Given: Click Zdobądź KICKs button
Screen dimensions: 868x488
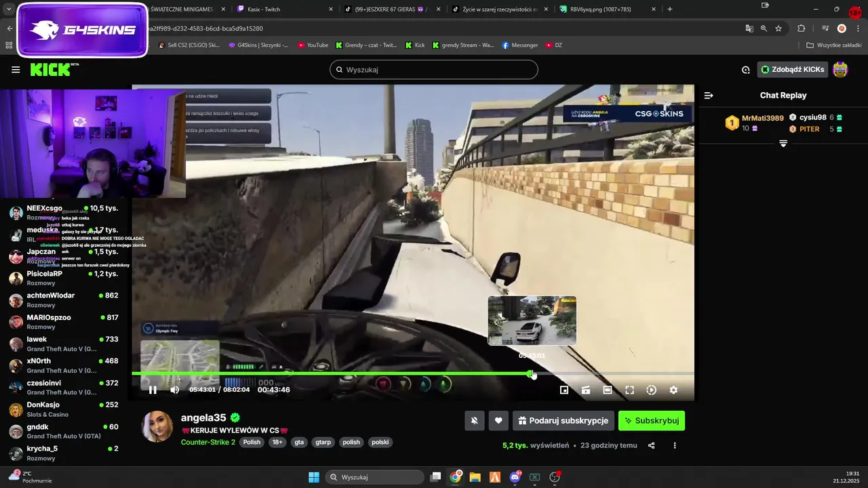Looking at the screenshot, I should [x=793, y=69].
